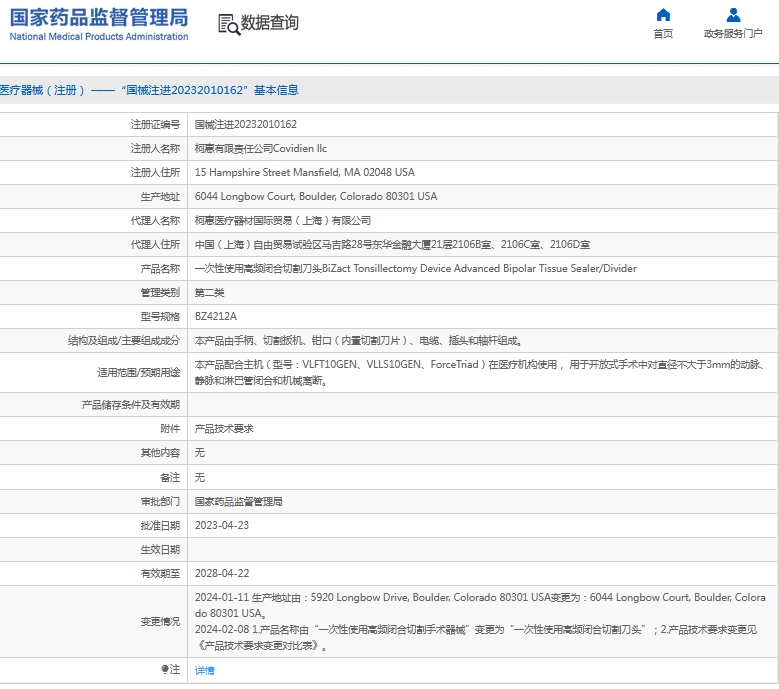The image size is (779, 689).
Task: Click the home (首页) house icon
Action: (x=663, y=15)
